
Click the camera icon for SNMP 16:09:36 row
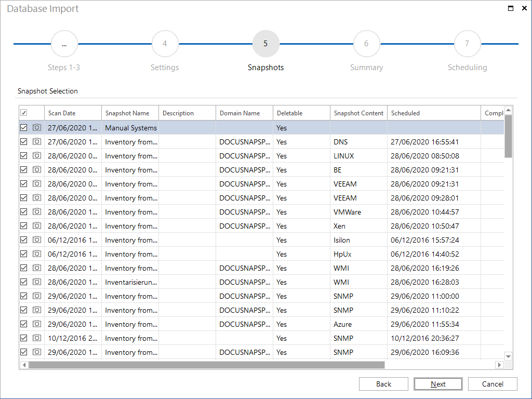tap(37, 352)
